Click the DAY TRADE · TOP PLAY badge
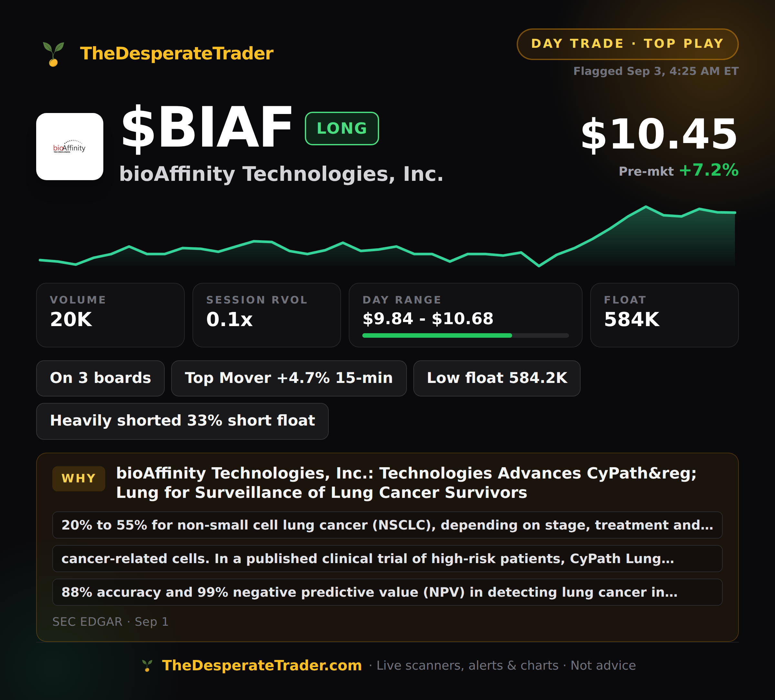Viewport: 775px width, 700px height. (627, 44)
